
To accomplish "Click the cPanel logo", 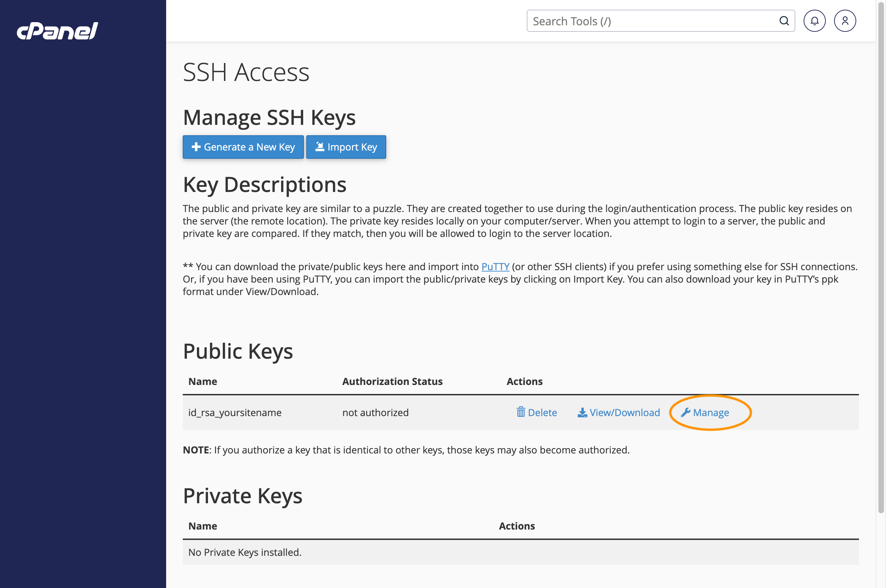I will click(x=57, y=31).
